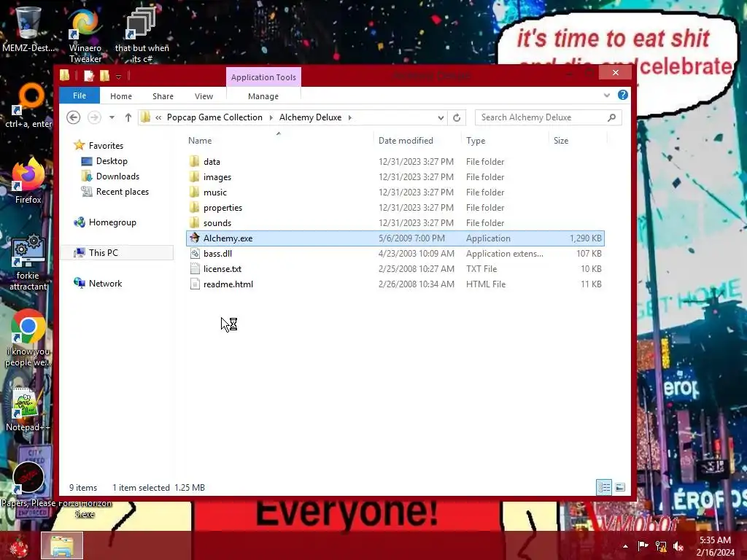The image size is (747, 560).
Task: Select This PC in navigation pane
Action: pos(117,253)
